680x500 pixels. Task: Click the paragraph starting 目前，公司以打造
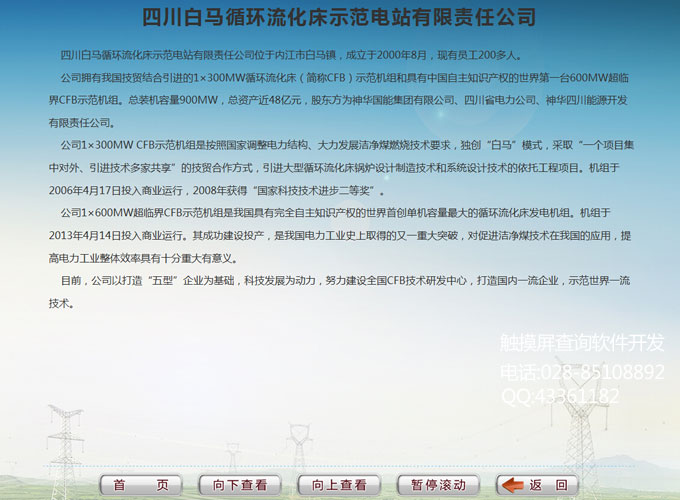click(339, 292)
